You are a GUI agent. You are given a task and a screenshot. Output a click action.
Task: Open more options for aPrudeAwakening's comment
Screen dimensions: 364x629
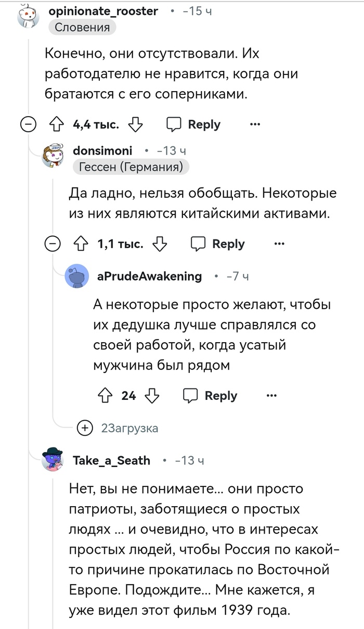tap(271, 396)
